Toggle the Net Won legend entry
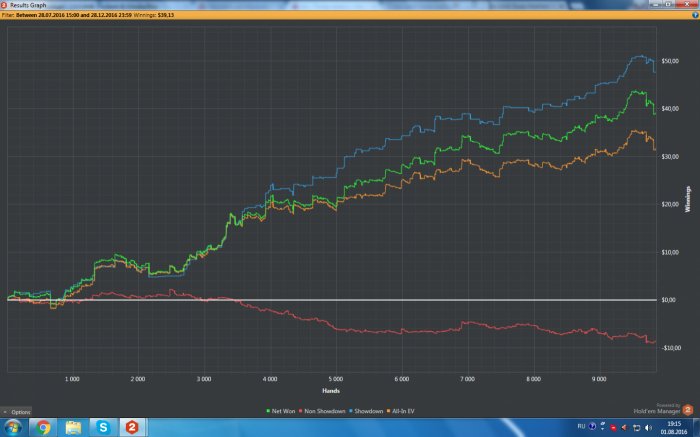The width and height of the screenshot is (700, 437). [280, 411]
